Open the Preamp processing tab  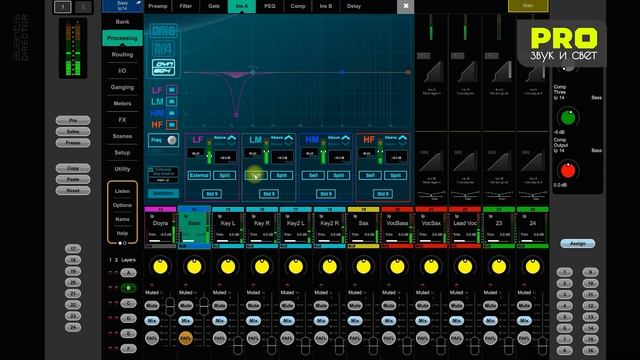tap(158, 6)
